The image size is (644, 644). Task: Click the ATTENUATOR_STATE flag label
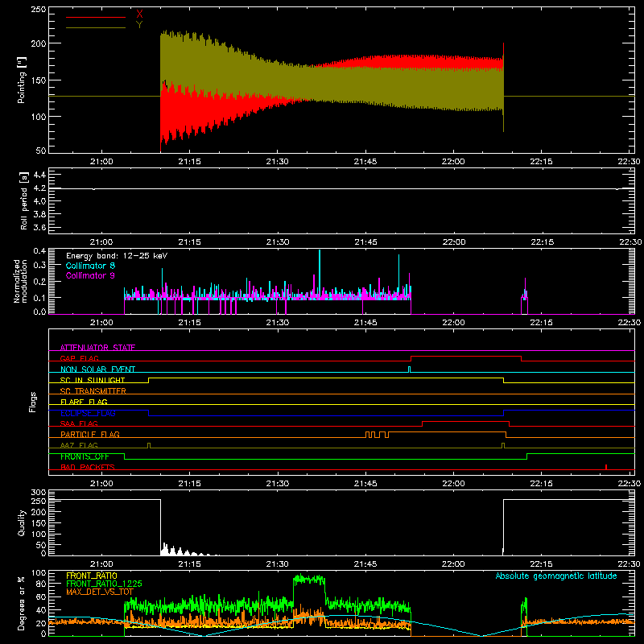97,348
